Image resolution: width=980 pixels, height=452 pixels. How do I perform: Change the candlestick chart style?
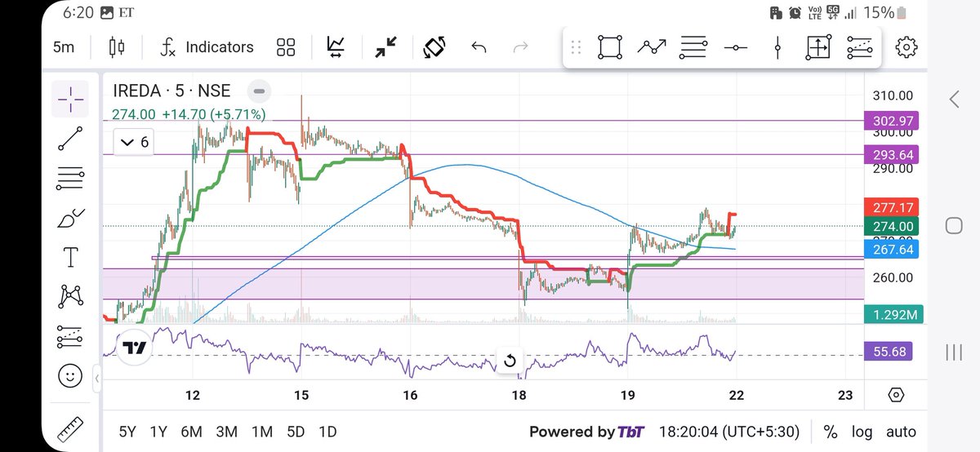click(x=117, y=47)
